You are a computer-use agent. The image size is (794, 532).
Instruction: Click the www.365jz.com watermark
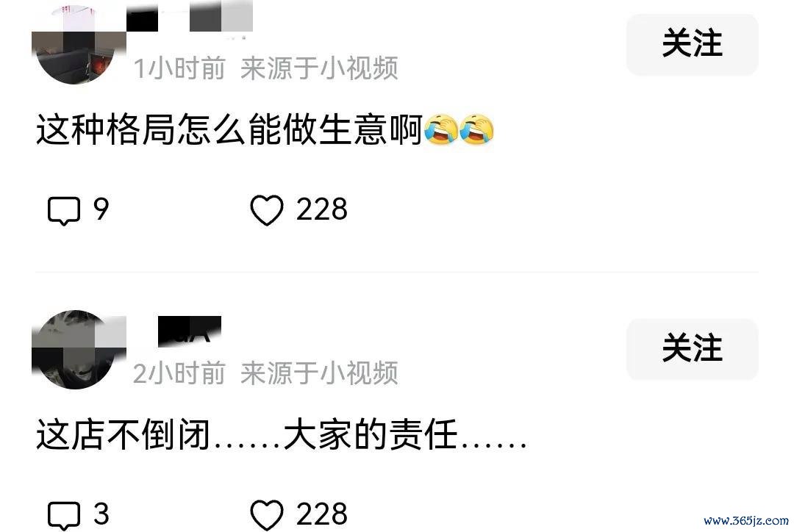[x=746, y=521]
